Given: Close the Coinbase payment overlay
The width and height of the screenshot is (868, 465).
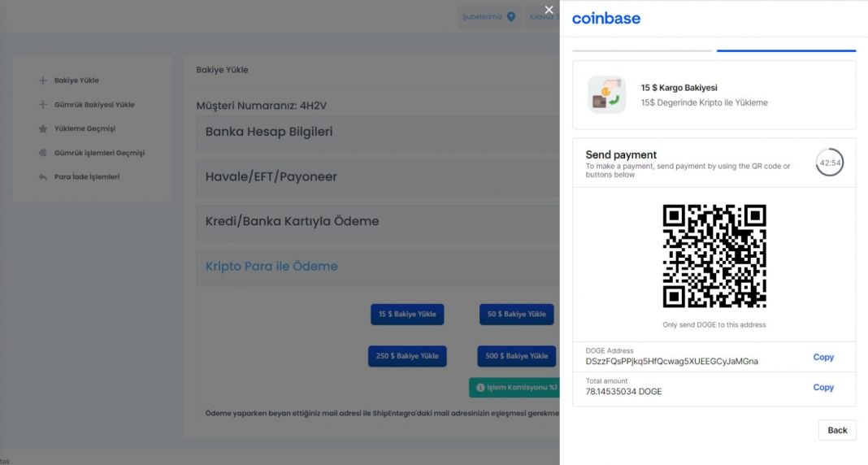Looking at the screenshot, I should tap(549, 10).
